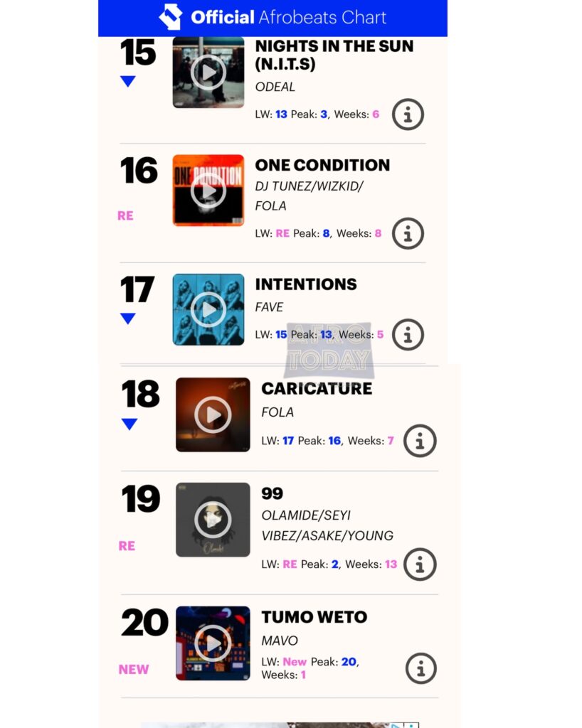Play Nights In The Sun preview
This screenshot has height=728, width=582.
208,72
